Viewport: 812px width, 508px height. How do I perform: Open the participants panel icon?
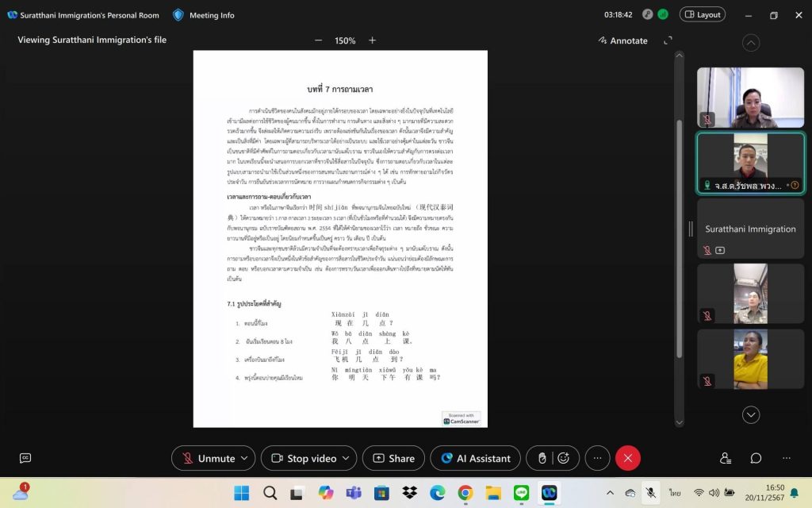tap(725, 458)
